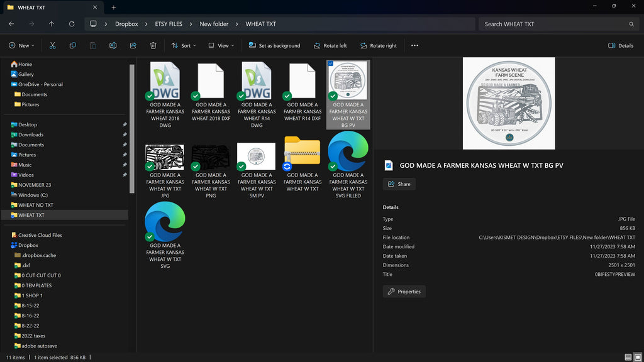Go back with the back arrow
Viewport: 644px width, 362px height.
pos(11,24)
